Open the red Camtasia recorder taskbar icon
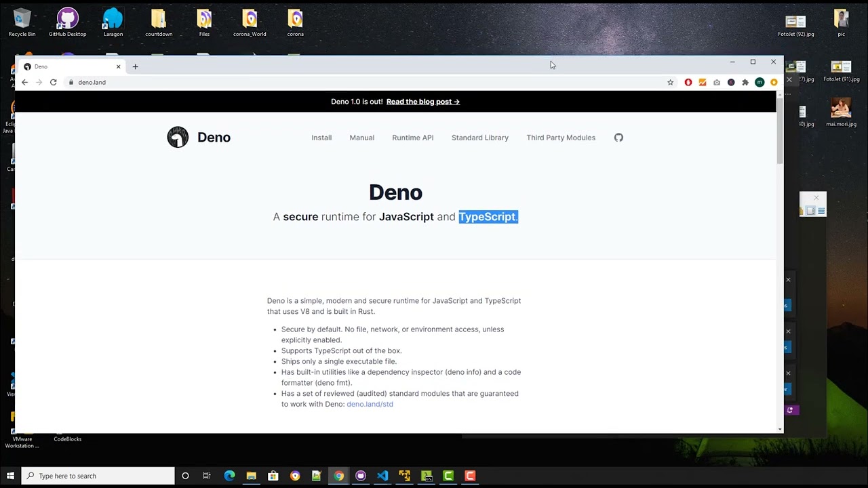868x488 pixels. coord(470,476)
